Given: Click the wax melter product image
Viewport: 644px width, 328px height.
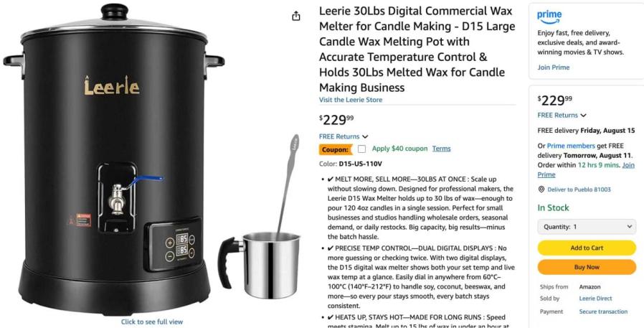Looking at the screenshot, I should [114, 160].
